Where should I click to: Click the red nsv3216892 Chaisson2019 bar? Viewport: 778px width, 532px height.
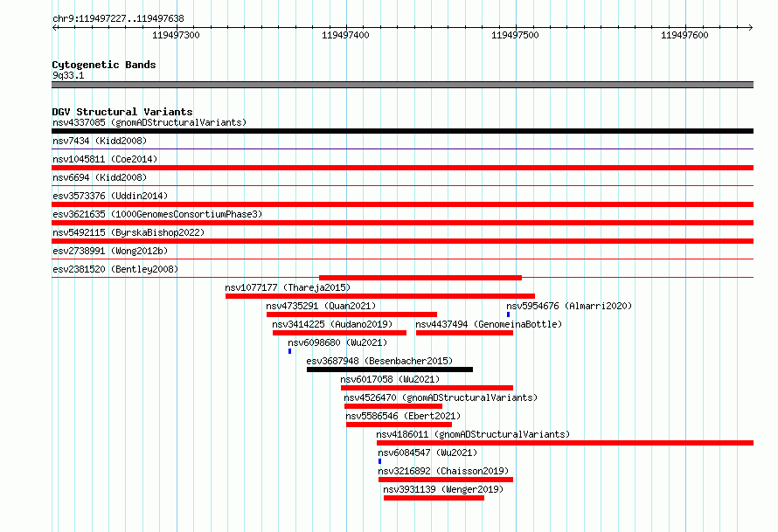(x=446, y=480)
